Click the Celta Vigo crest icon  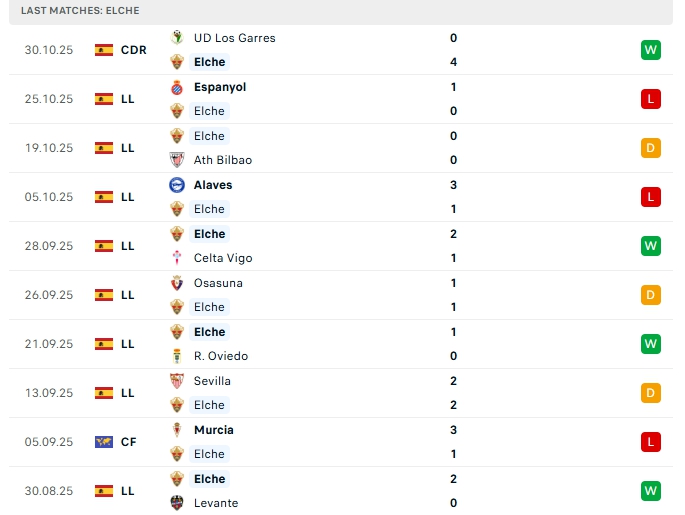click(x=177, y=258)
